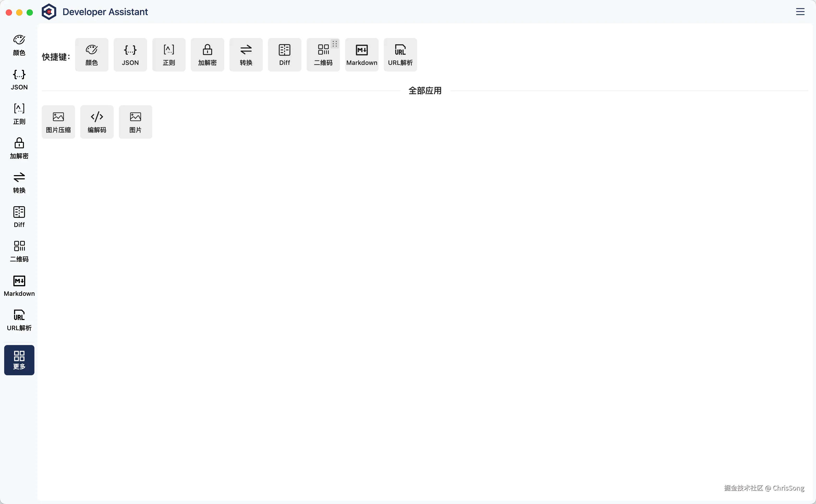The image size is (816, 504).
Task: Click the Markdown shortcut tile
Action: 362,55
